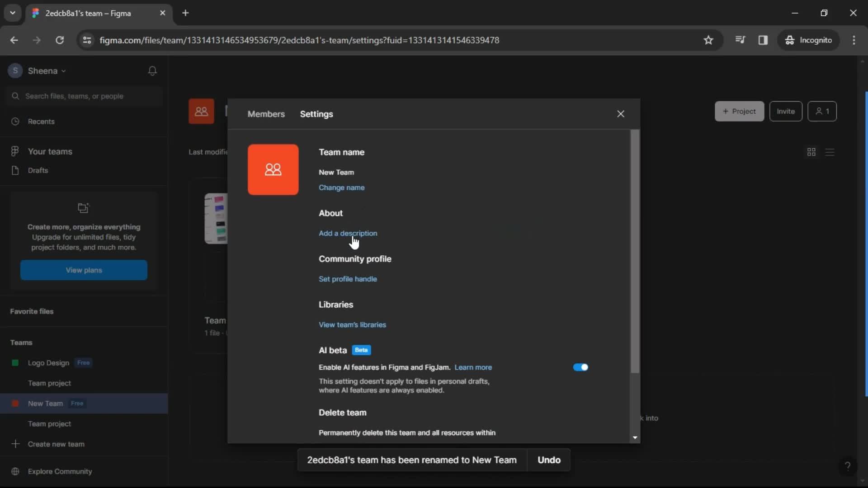Toggle the AI beta features switch
Screen dimensions: 868x488
tap(580, 367)
